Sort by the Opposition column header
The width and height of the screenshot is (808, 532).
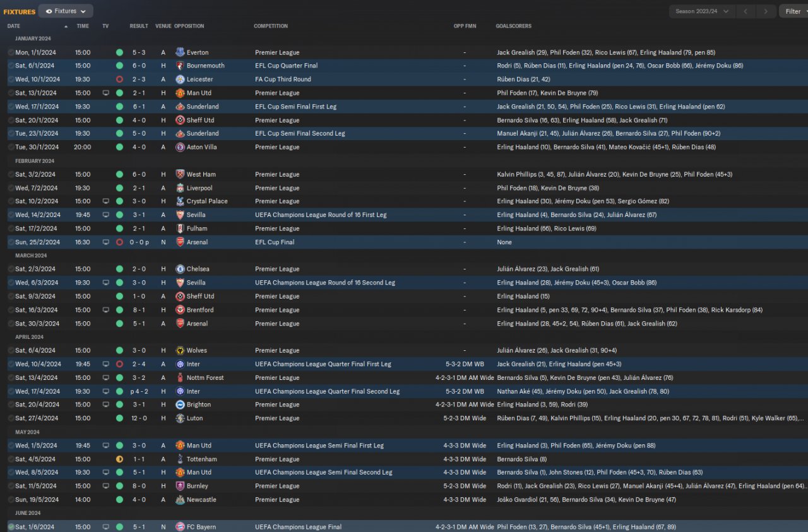coord(189,26)
